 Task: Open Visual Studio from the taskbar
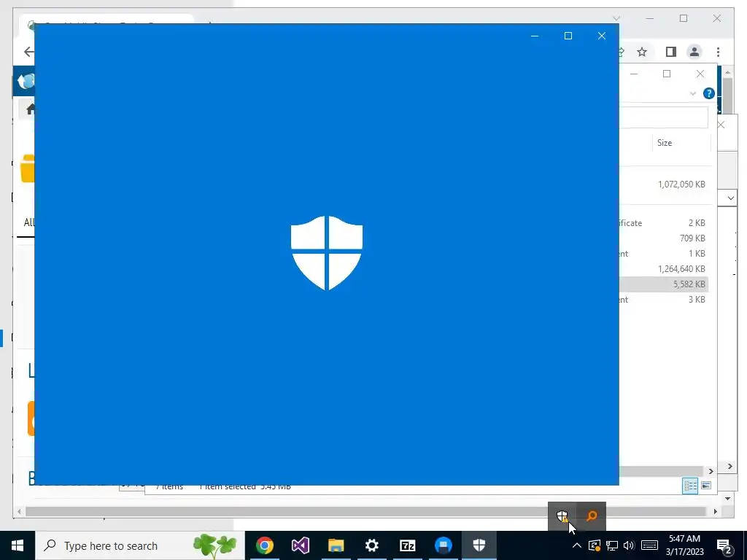coord(300,545)
